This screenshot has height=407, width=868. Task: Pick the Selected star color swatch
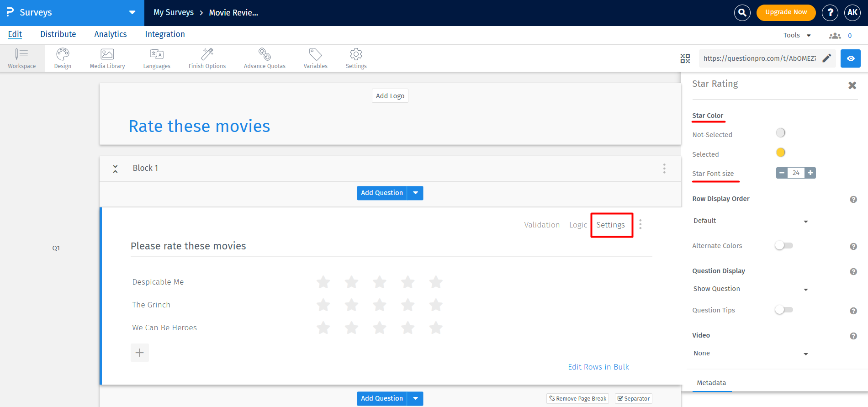pos(780,153)
